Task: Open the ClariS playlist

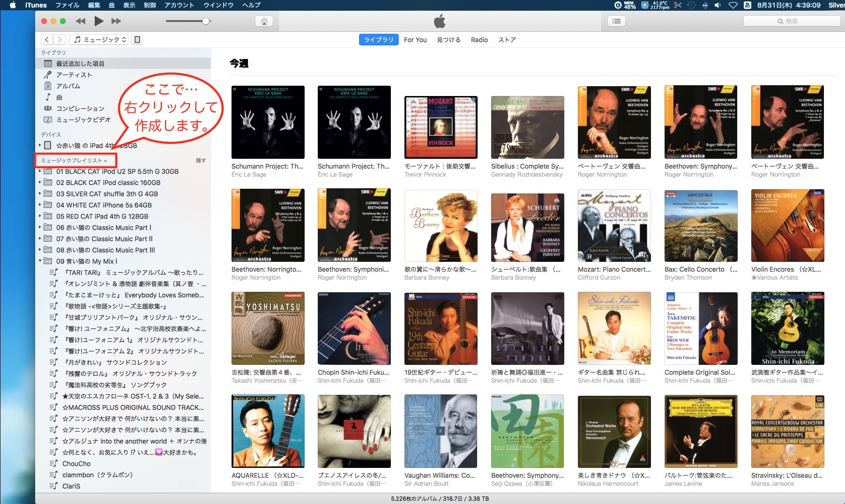Action: click(123, 486)
